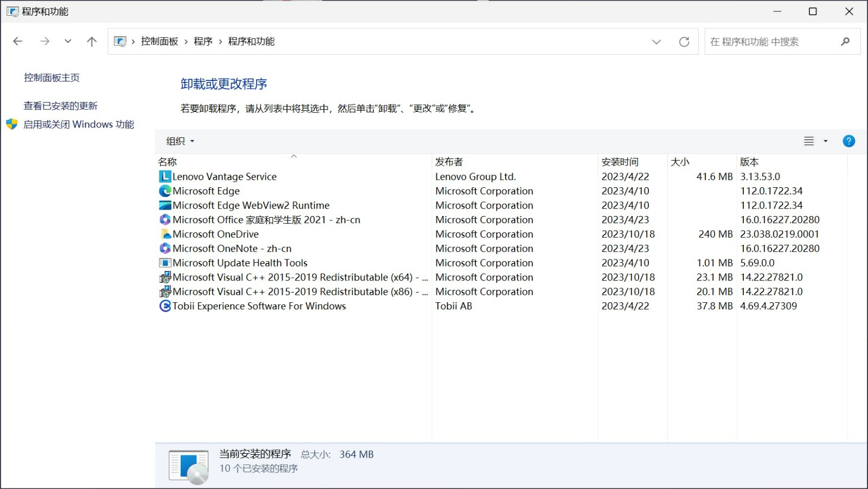The image size is (868, 489).
Task: Click the Visual C++ (x86) installer icon
Action: click(165, 291)
